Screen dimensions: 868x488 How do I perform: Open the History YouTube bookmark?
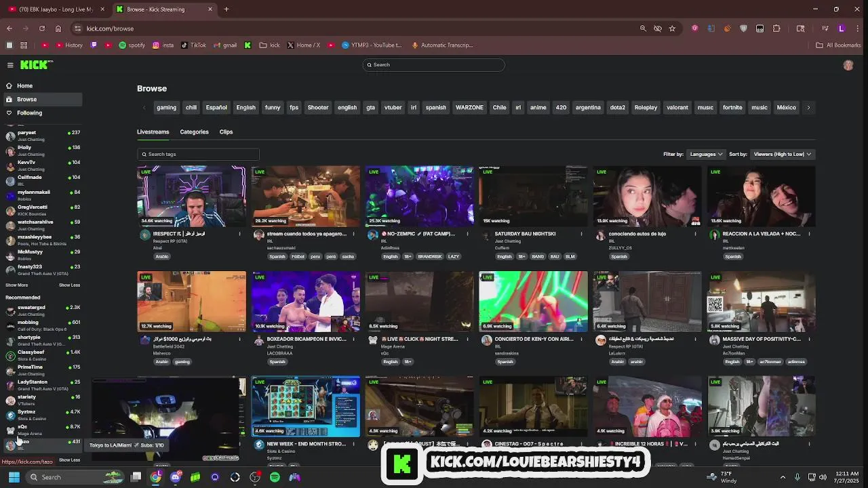click(69, 45)
